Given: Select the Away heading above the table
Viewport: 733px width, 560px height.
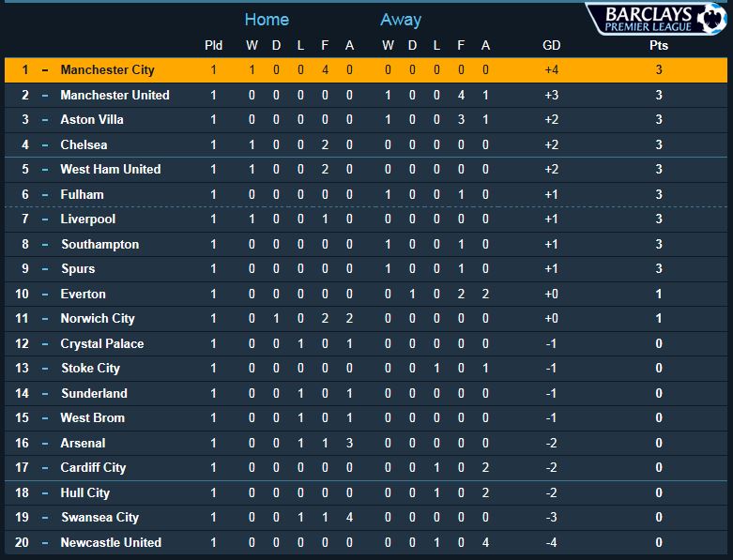Looking at the screenshot, I should tap(401, 20).
